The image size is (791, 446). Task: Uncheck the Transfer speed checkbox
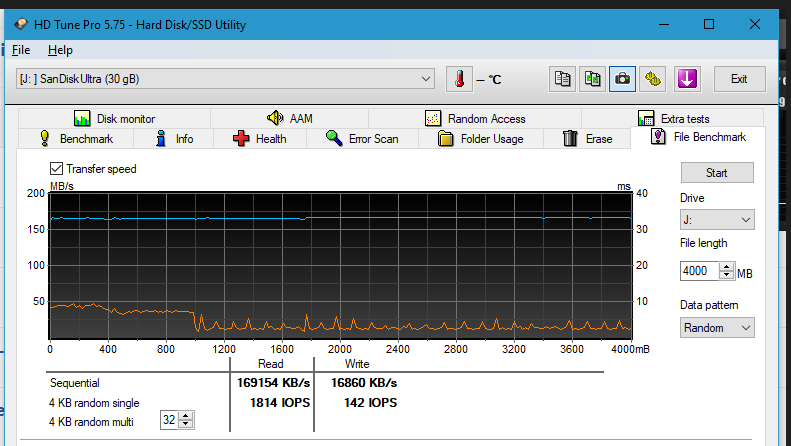[x=56, y=169]
